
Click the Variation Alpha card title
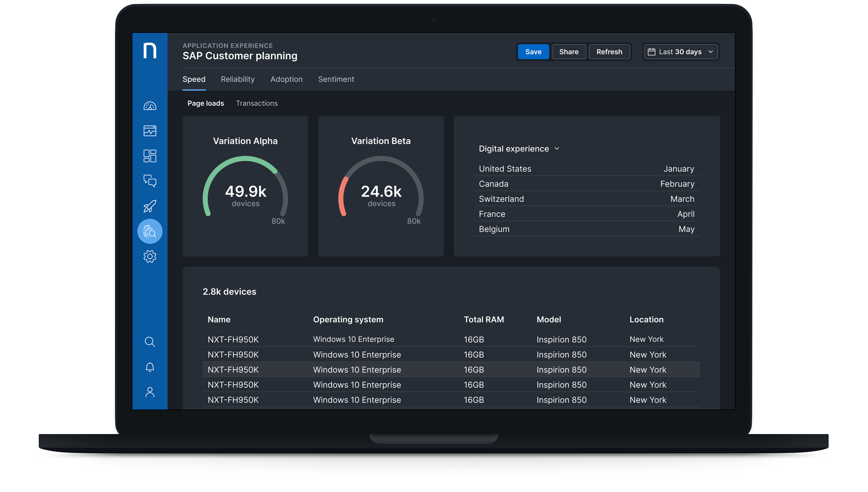tap(245, 141)
